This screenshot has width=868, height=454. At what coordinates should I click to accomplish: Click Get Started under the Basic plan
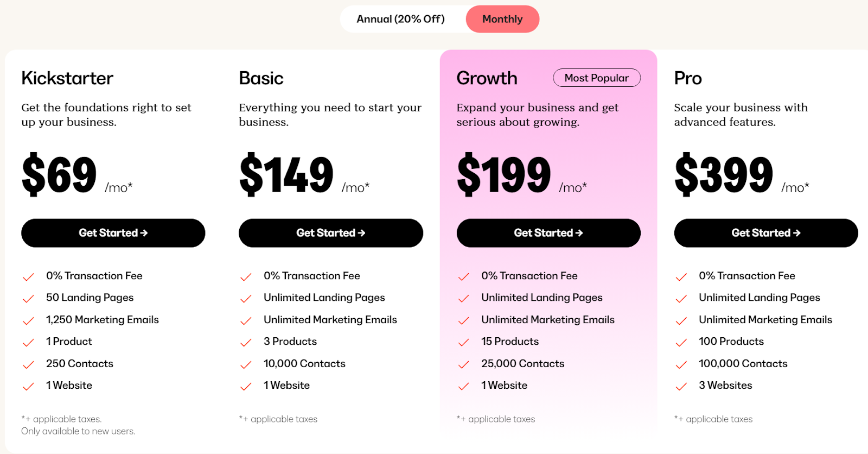point(330,233)
